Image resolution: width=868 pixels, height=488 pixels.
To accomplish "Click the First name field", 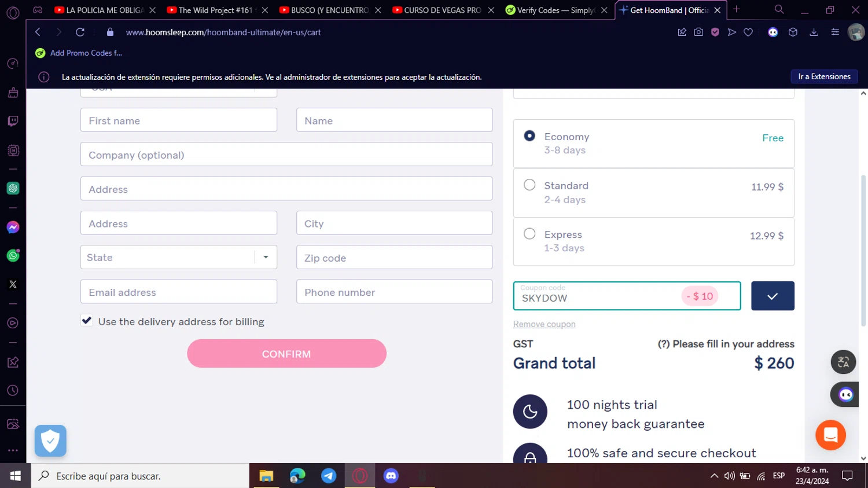I will pyautogui.click(x=179, y=120).
